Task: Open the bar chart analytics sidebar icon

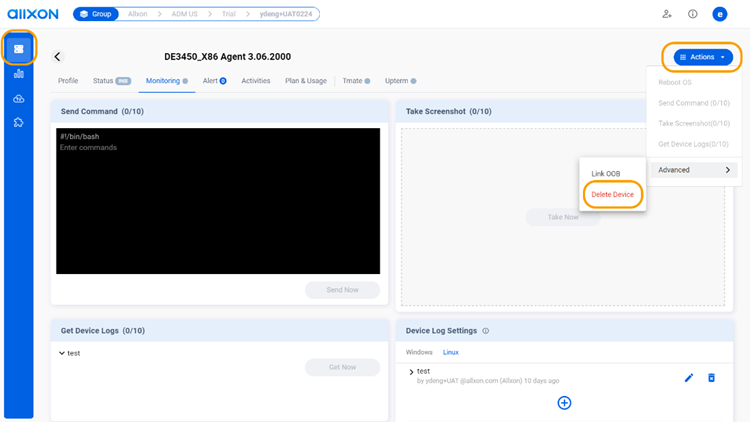Action: coord(18,74)
